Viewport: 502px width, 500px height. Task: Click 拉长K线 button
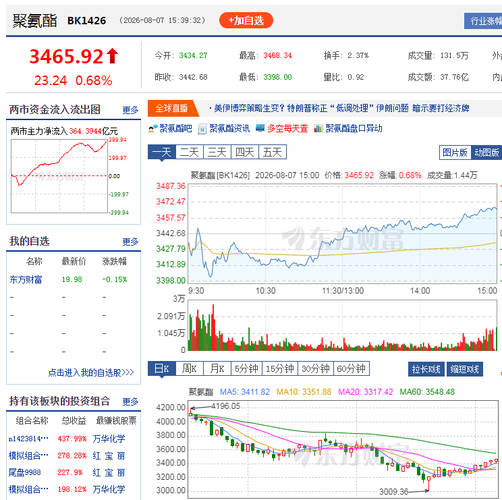426,369
